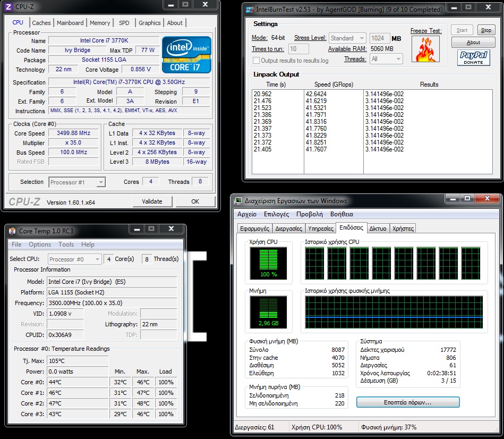Toggle Output results to results.log checkbox

coord(256,60)
